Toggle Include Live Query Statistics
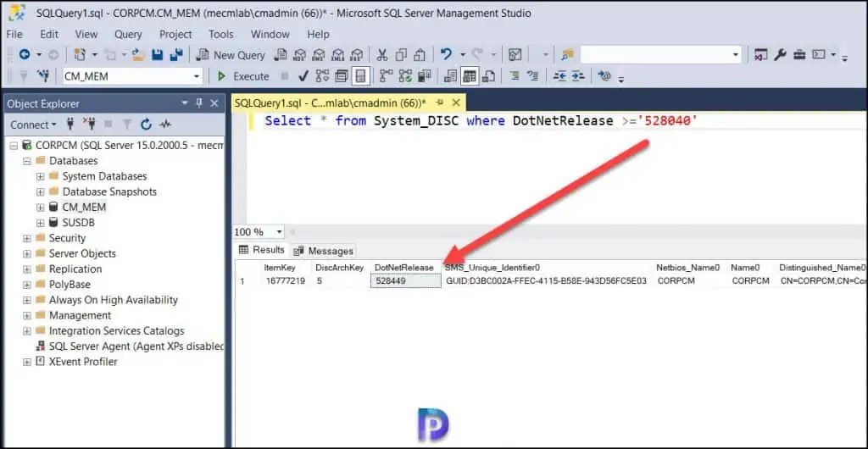This screenshot has height=449, width=868. coord(405,75)
